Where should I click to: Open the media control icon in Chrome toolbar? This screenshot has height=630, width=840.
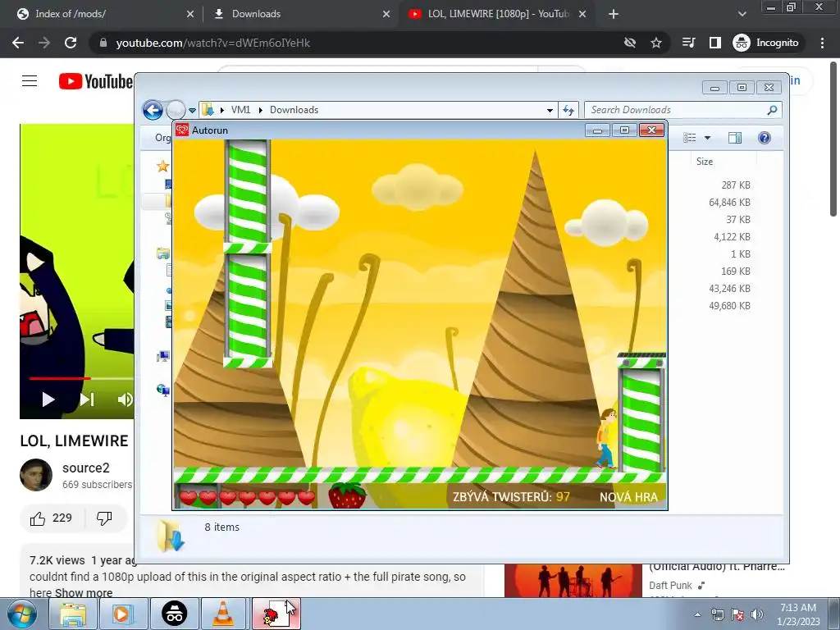688,43
